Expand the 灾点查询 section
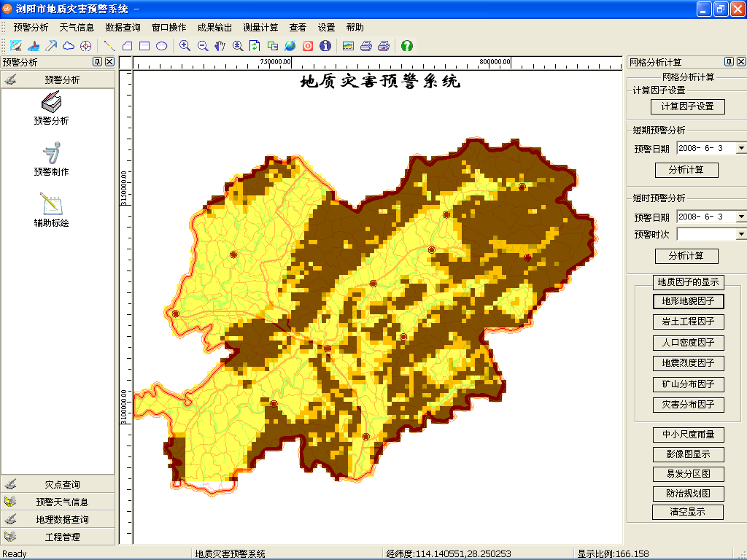 [x=58, y=484]
